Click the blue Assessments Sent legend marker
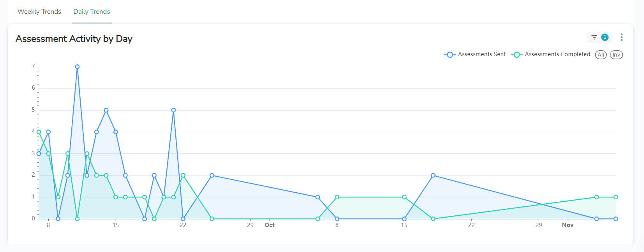 click(450, 55)
